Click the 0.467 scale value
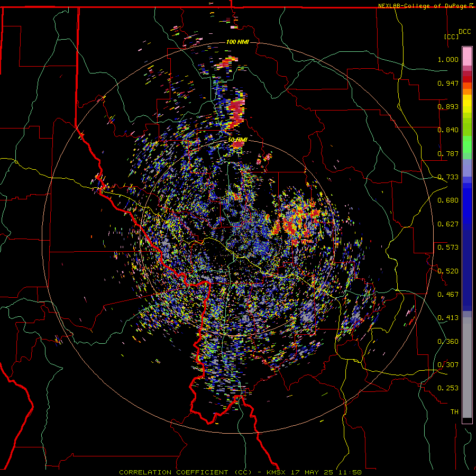Image resolution: width=476 pixels, height=476 pixels. tap(448, 295)
